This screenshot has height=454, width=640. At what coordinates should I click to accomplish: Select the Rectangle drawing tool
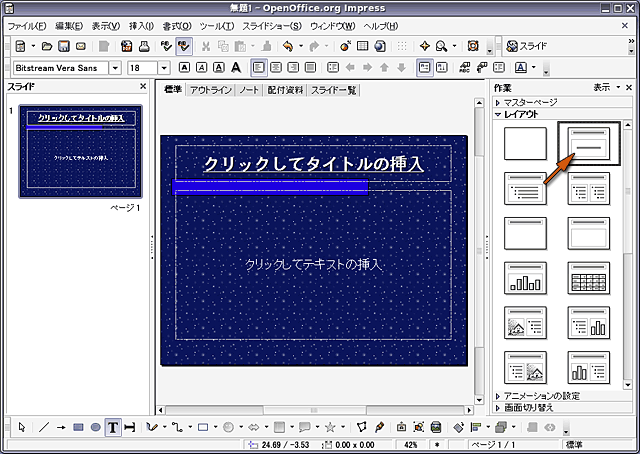[x=78, y=427]
